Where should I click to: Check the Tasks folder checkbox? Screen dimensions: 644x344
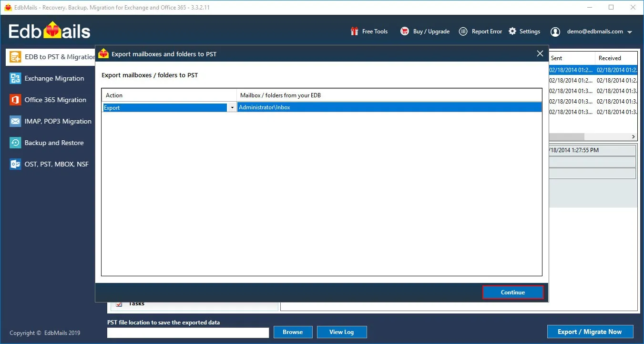(x=119, y=303)
